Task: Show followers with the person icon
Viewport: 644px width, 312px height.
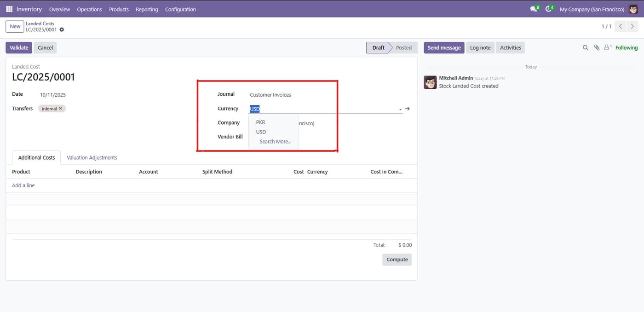Action: pos(608,47)
